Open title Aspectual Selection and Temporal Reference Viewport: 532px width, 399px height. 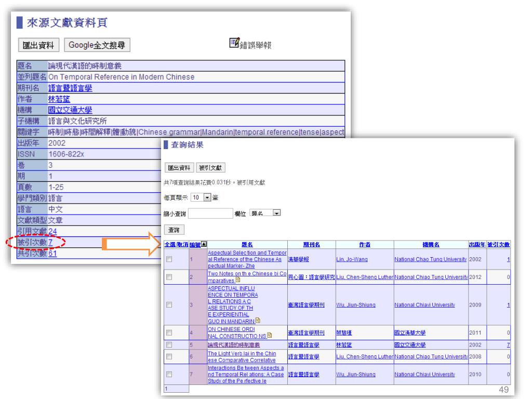pyautogui.click(x=247, y=259)
